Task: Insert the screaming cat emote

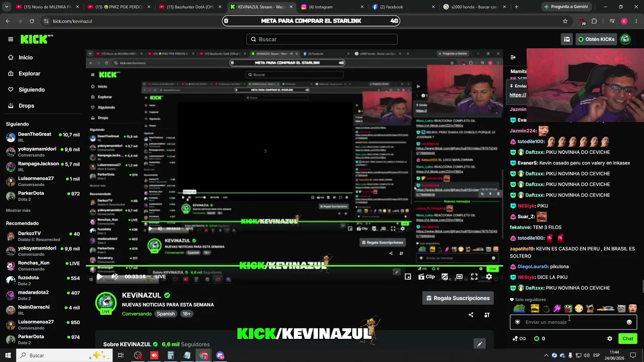Action: [x=590, y=308]
